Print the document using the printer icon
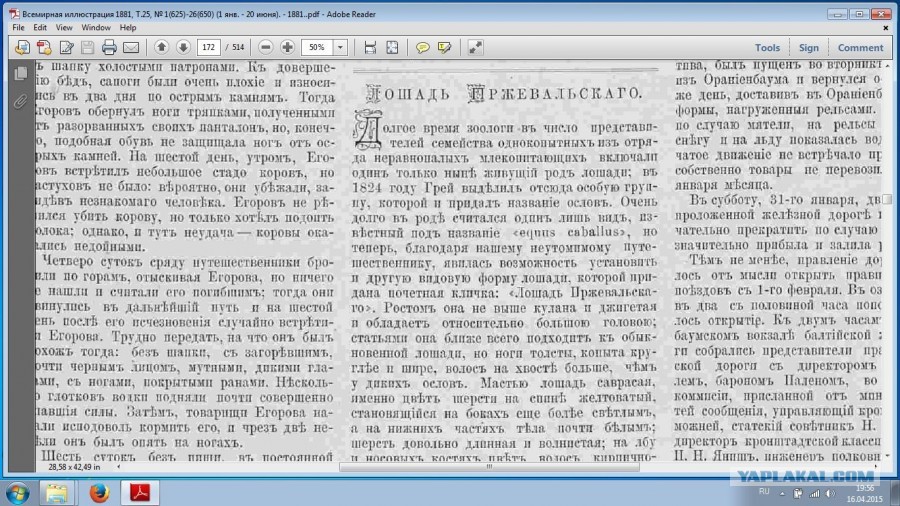Screen dimensions: 900x506 click(109, 48)
